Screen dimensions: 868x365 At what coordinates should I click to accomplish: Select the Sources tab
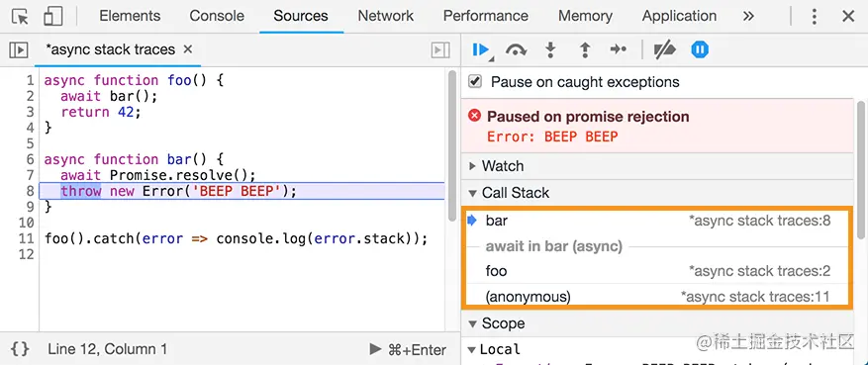pos(301,16)
